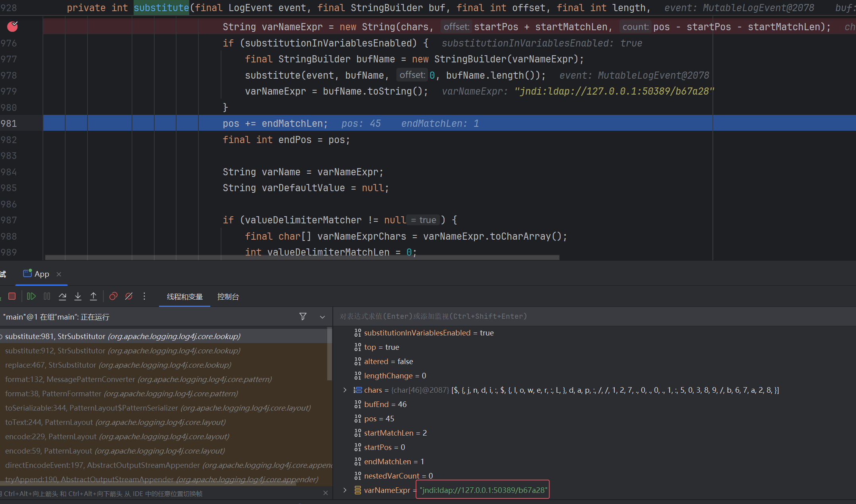This screenshot has width=856, height=504.
Task: Expand the varNameExpr variable node
Action: click(345, 490)
